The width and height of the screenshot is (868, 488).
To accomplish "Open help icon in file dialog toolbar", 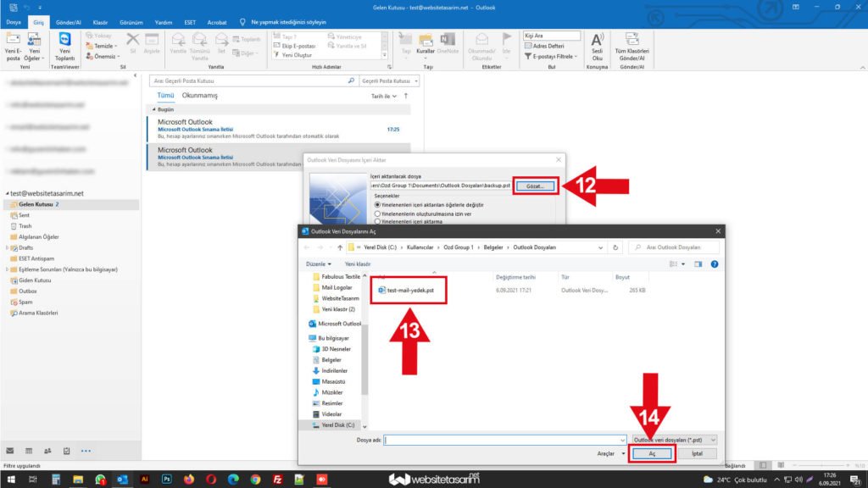I will pos(714,263).
